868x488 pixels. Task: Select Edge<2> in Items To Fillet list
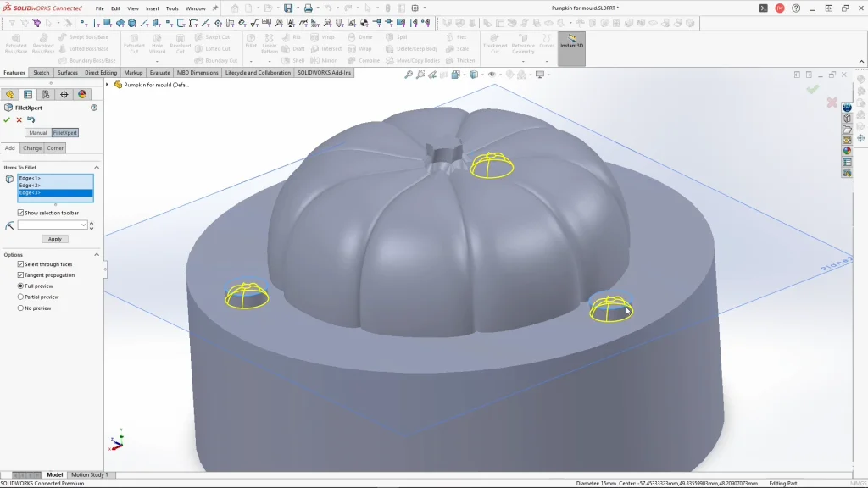31,186
